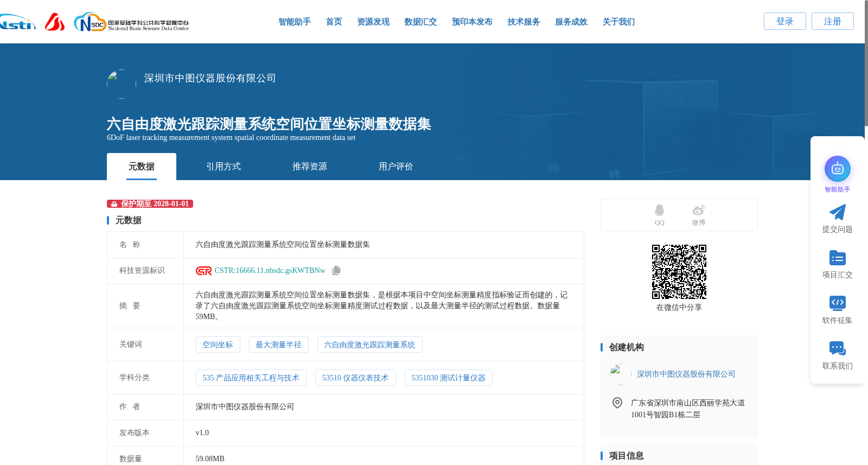868x465 pixels.
Task: Open 深圳市中图仪器股份有限公司 link in 创建机构 panel
Action: pos(686,374)
